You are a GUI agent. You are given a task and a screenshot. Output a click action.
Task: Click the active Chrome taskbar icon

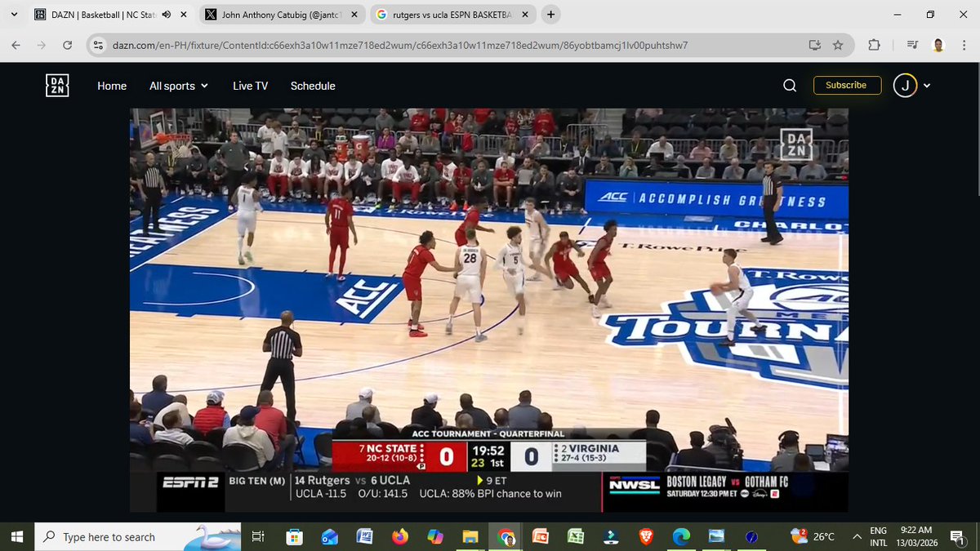coord(505,536)
